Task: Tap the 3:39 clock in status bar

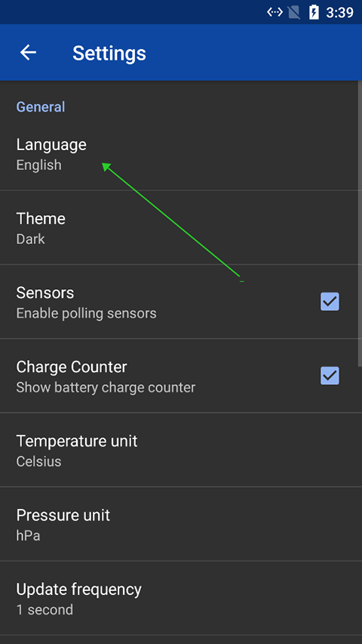Action: 340,13
